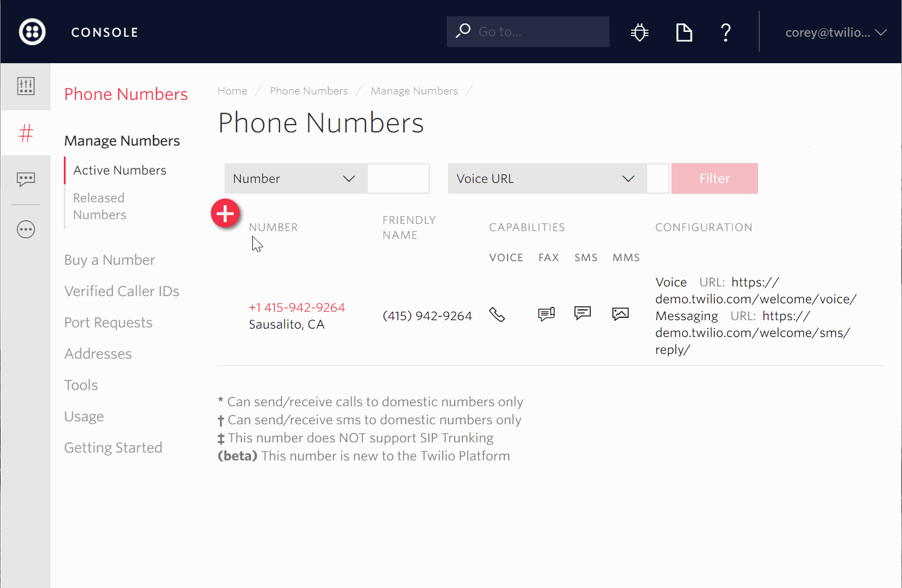The image size is (902, 588).
Task: Open the Number filter dropdown
Action: click(296, 179)
